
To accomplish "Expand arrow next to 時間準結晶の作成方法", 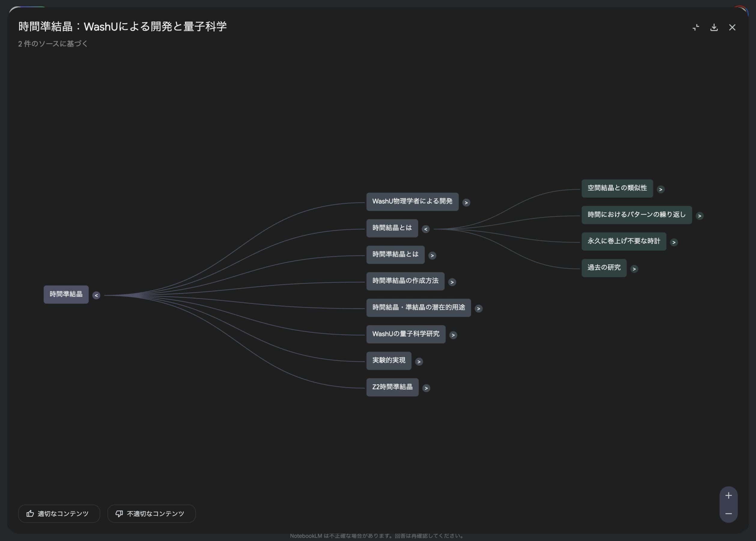I will click(x=452, y=282).
